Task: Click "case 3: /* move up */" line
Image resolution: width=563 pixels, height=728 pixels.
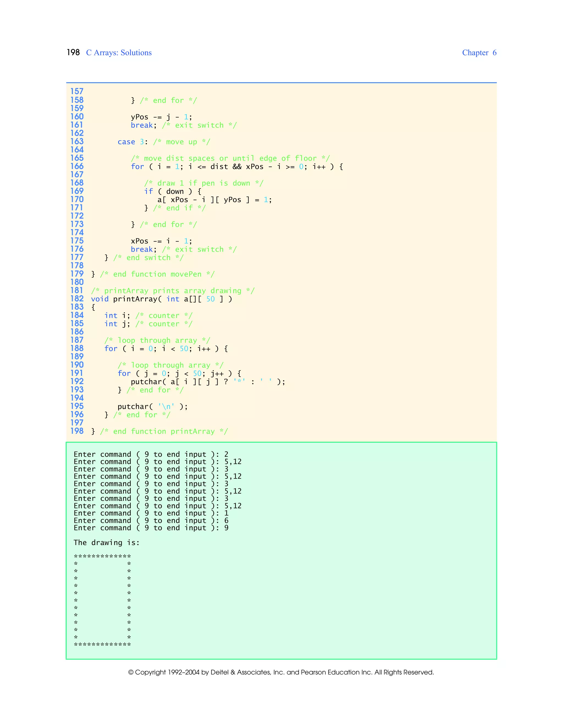Action: pos(164,142)
